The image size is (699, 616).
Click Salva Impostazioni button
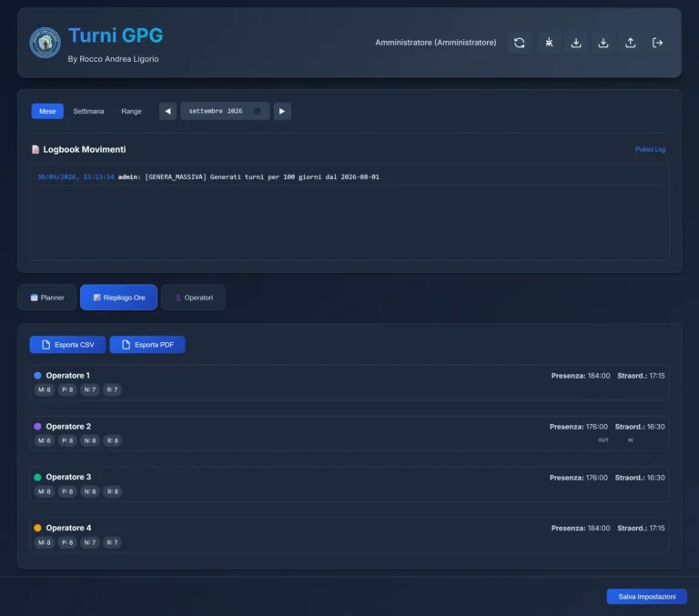pos(646,596)
